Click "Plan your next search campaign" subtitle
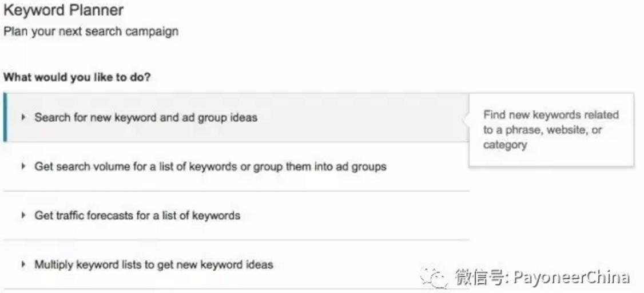 point(91,31)
